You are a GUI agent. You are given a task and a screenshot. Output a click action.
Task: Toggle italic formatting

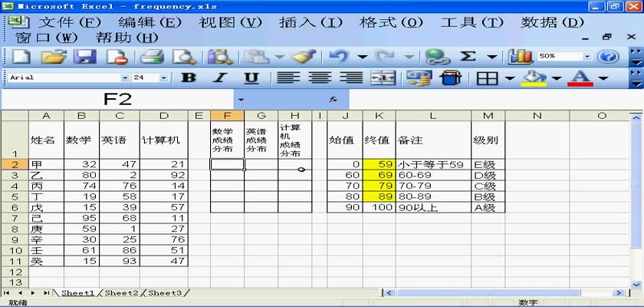pyautogui.click(x=220, y=78)
